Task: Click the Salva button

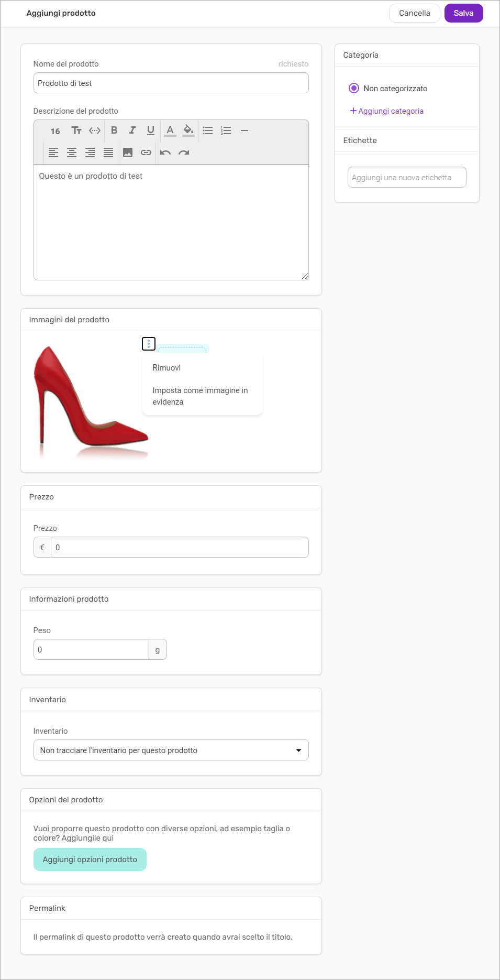Action: point(464,13)
